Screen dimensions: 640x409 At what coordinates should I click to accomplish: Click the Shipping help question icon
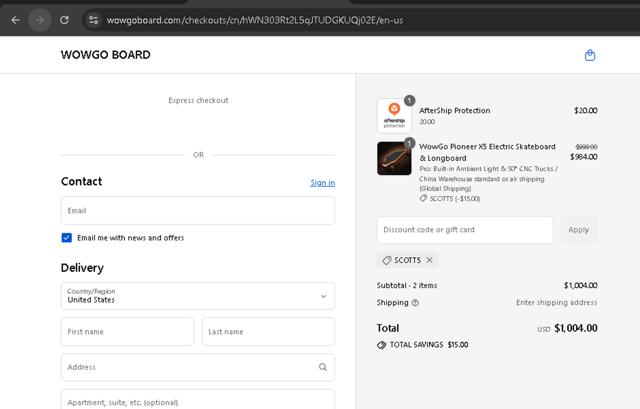415,303
